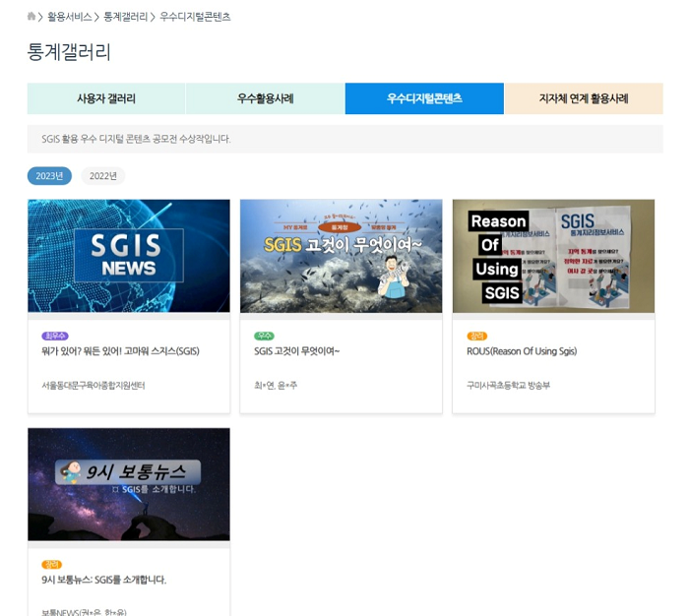
Task: Open the Reason Of Using SGIS thumbnail
Action: pyautogui.click(x=553, y=256)
